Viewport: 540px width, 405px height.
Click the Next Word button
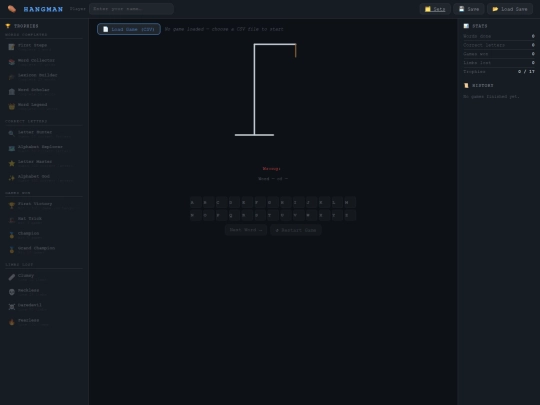click(246, 230)
